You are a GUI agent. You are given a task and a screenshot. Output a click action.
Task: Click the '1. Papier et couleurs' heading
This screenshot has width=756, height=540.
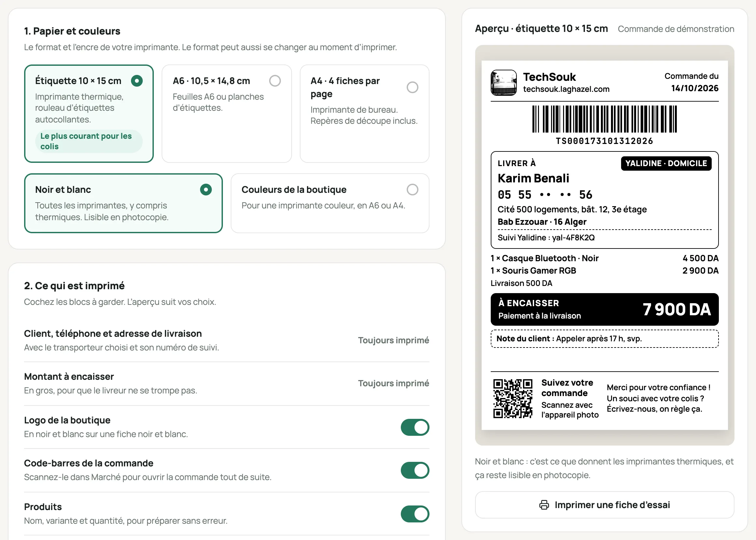[72, 31]
